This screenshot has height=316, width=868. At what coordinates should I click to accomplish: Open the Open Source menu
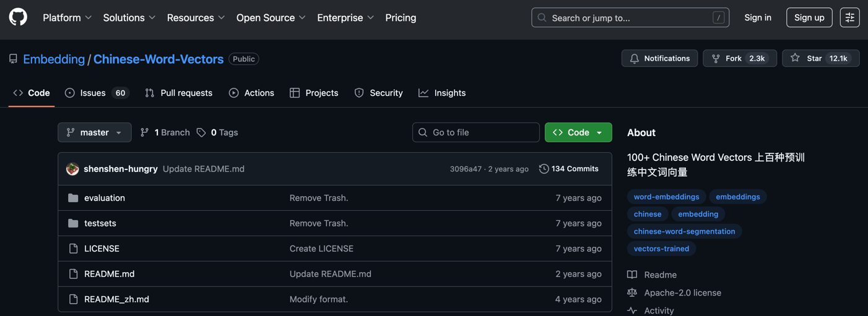coord(271,18)
